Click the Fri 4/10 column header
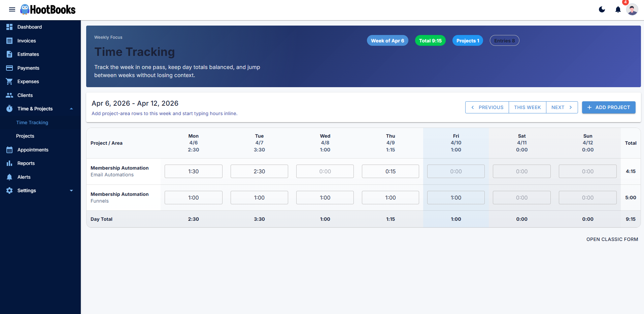 [456, 143]
